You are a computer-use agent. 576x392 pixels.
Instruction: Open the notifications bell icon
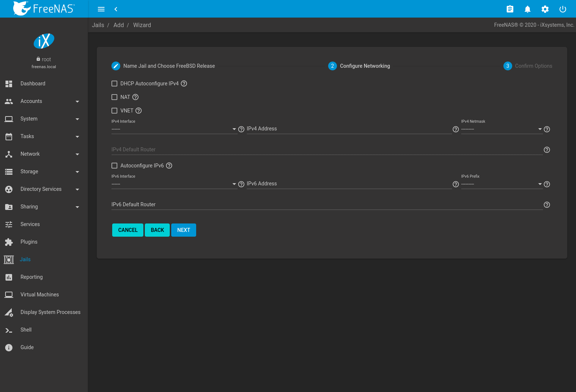coord(528,9)
